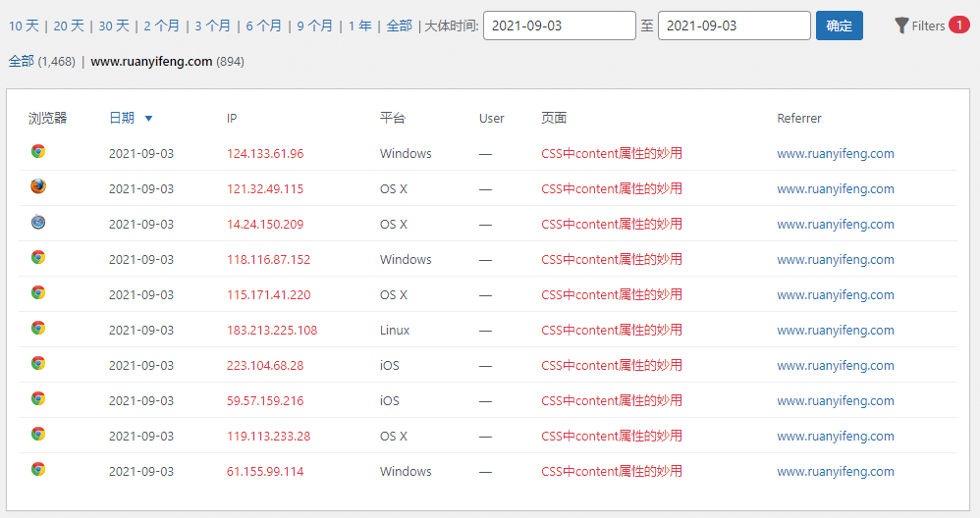The image size is (980, 518).
Task: Click the Safari browser icon in third row
Action: [x=38, y=222]
